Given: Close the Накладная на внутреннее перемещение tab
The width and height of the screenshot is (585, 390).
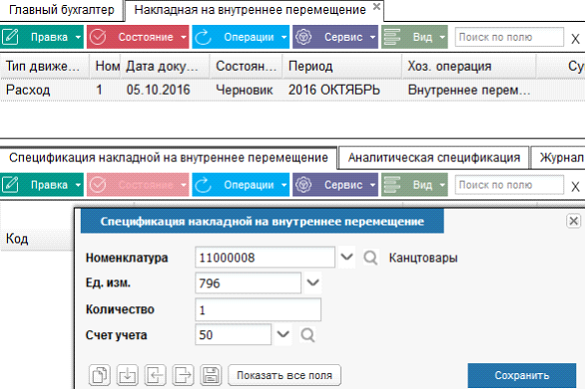Looking at the screenshot, I should (x=377, y=6).
